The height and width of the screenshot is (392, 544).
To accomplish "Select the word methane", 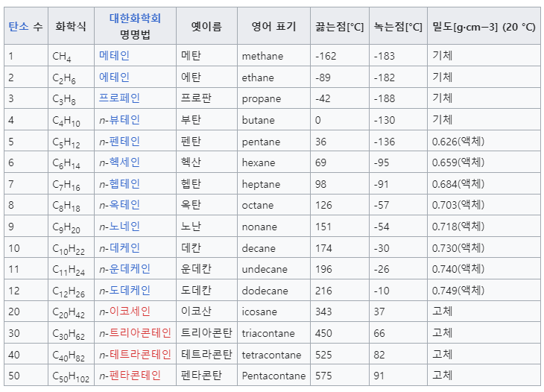I will [262, 56].
